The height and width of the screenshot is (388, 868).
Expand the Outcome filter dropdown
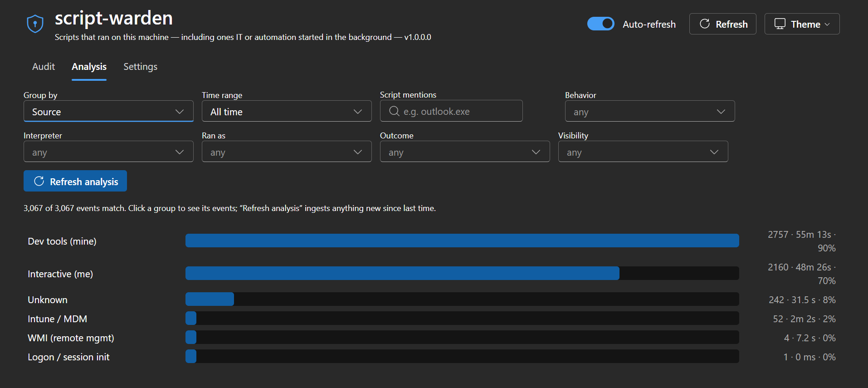pyautogui.click(x=465, y=152)
